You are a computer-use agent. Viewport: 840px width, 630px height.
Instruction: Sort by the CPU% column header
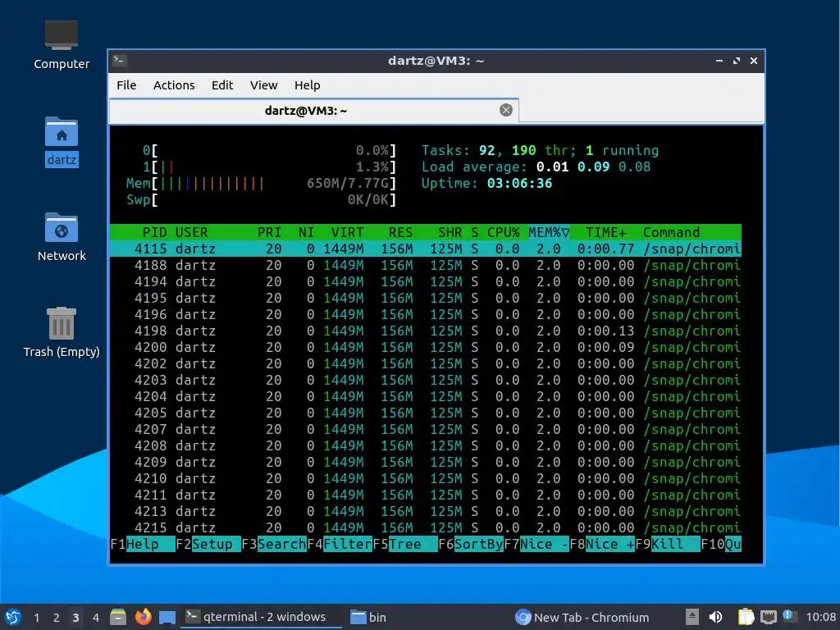point(503,232)
